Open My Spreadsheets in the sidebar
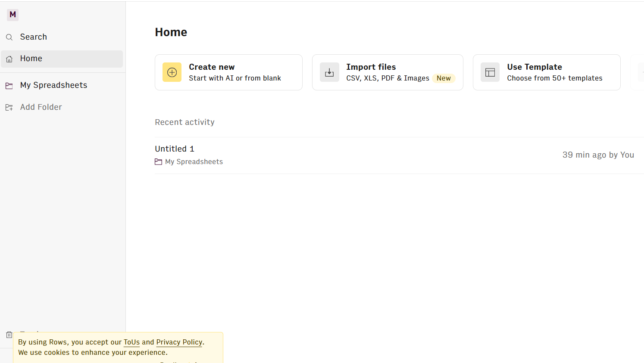The width and height of the screenshot is (644, 363). 53,85
